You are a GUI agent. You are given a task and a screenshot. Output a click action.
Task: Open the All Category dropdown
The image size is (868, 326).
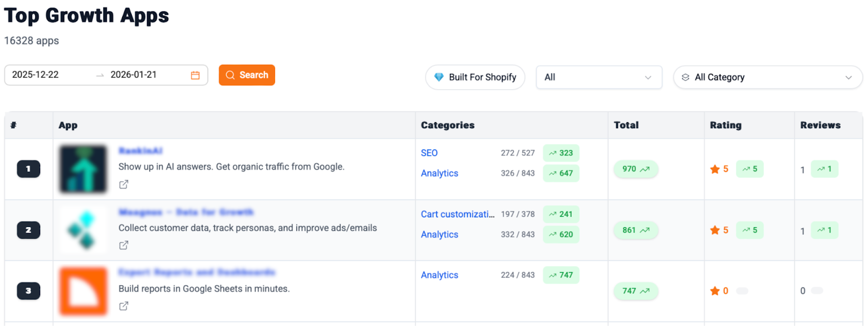767,77
